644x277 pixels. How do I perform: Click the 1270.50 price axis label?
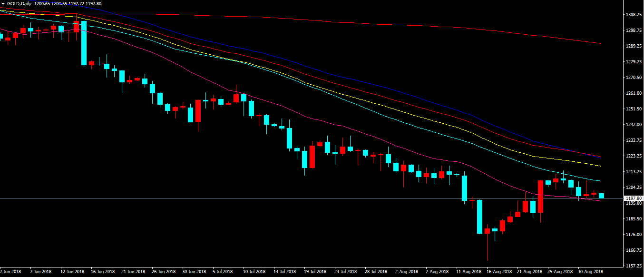(x=634, y=78)
